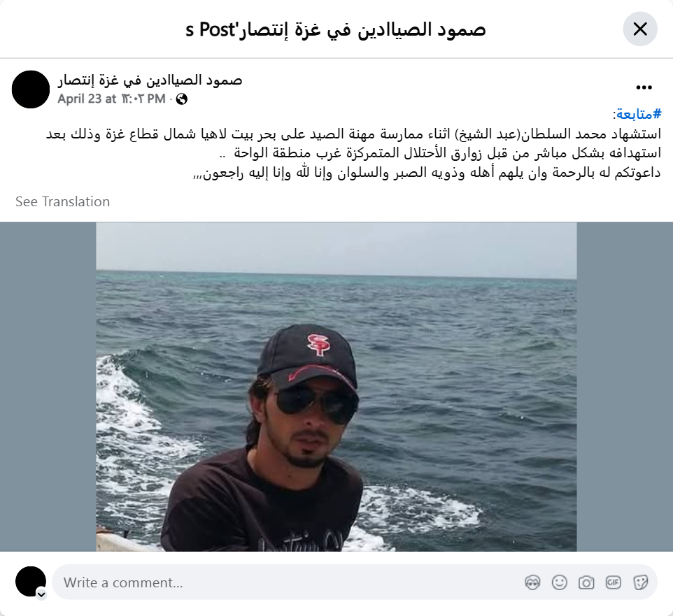The width and height of the screenshot is (673, 616).
Task: Expand the commenter identity switcher arrow
Action: pyautogui.click(x=41, y=594)
